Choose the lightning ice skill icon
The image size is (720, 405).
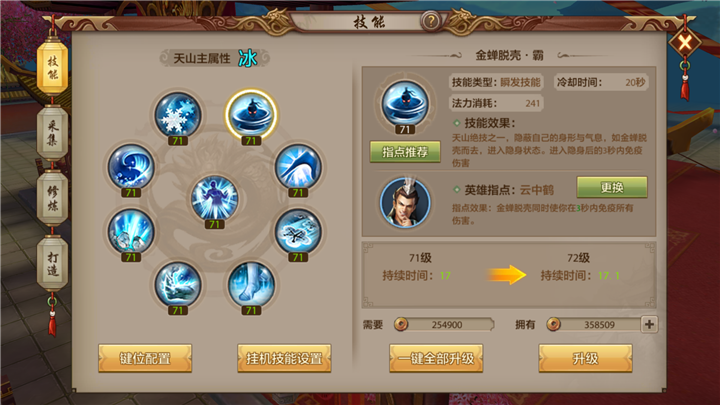click(x=178, y=284)
